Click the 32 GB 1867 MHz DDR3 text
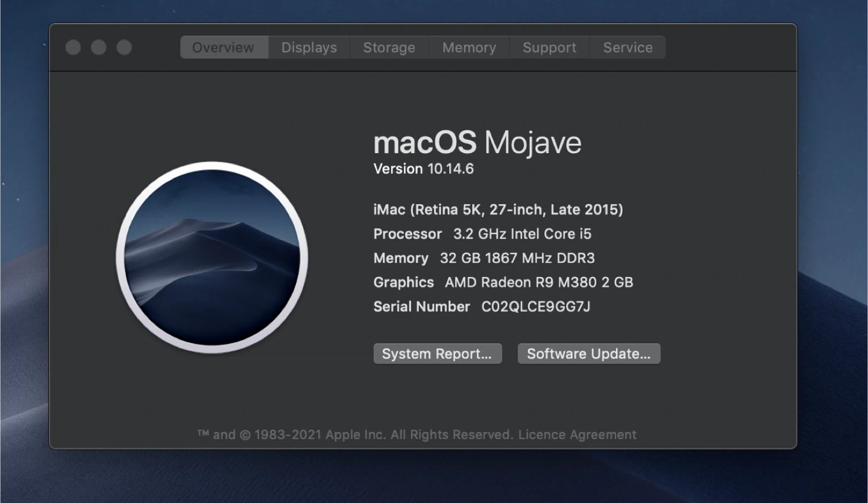The width and height of the screenshot is (868, 503). (x=517, y=258)
